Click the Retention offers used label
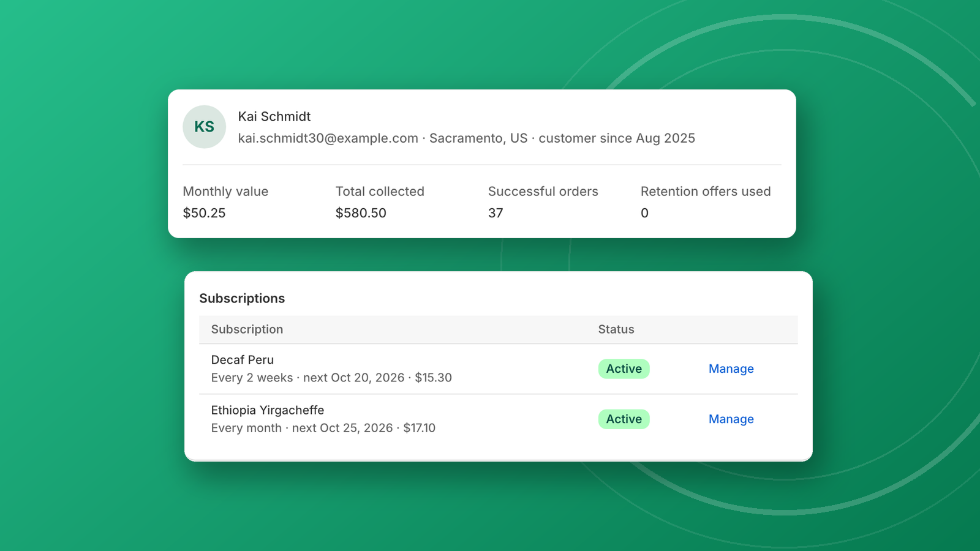 point(706,192)
